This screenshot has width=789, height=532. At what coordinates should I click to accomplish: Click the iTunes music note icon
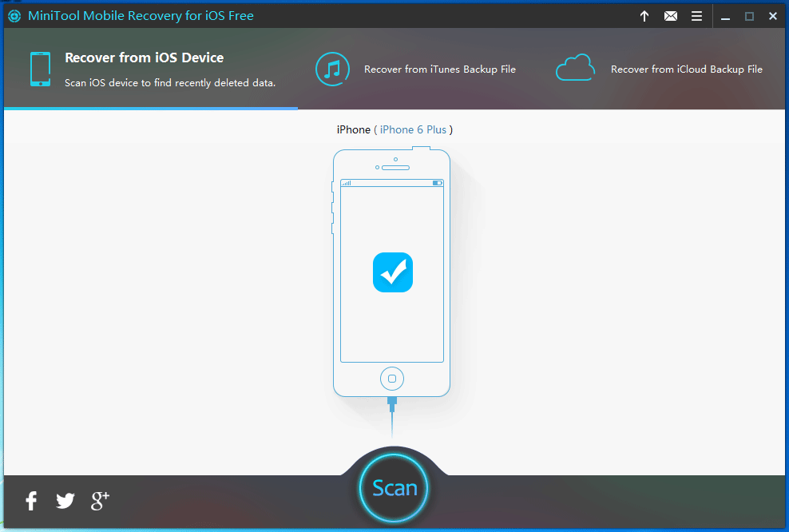pos(332,69)
